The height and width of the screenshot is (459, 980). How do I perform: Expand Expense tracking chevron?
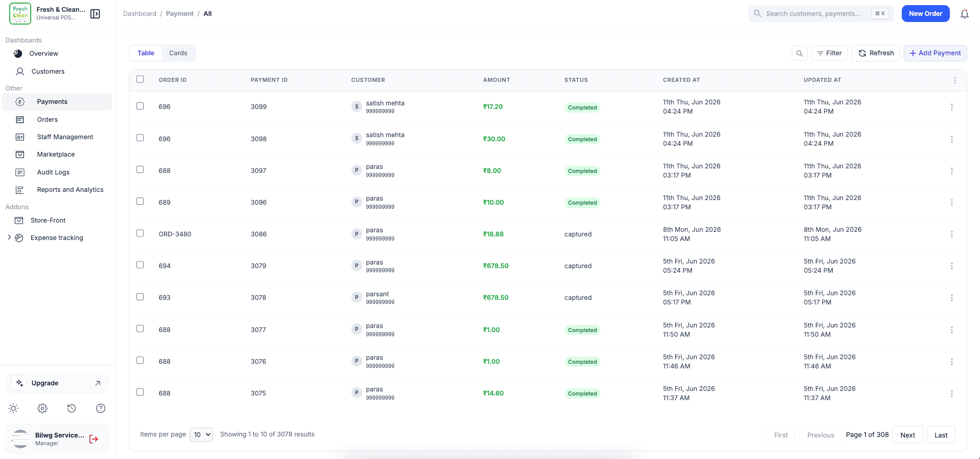(9, 237)
